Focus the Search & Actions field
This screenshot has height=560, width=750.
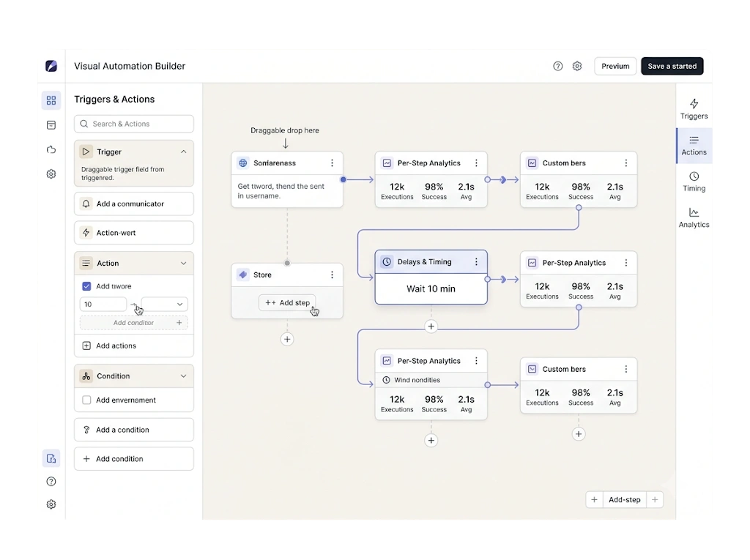(134, 124)
